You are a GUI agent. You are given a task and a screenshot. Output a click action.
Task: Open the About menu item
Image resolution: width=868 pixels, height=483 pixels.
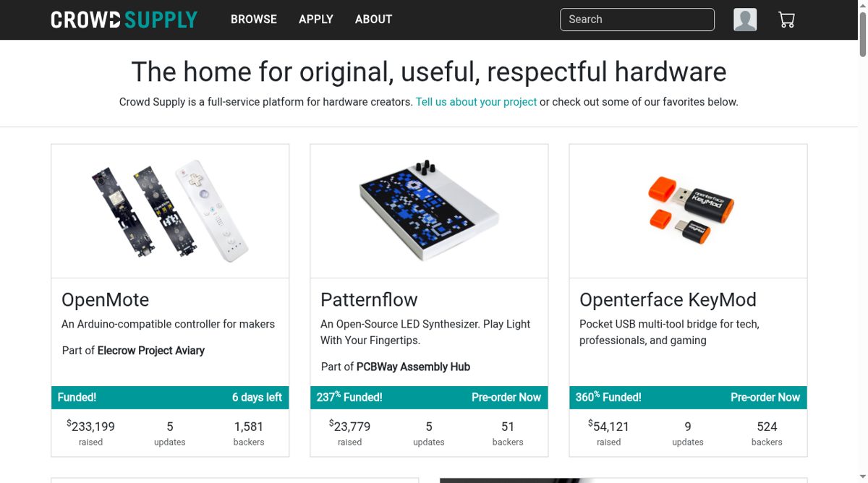(373, 20)
